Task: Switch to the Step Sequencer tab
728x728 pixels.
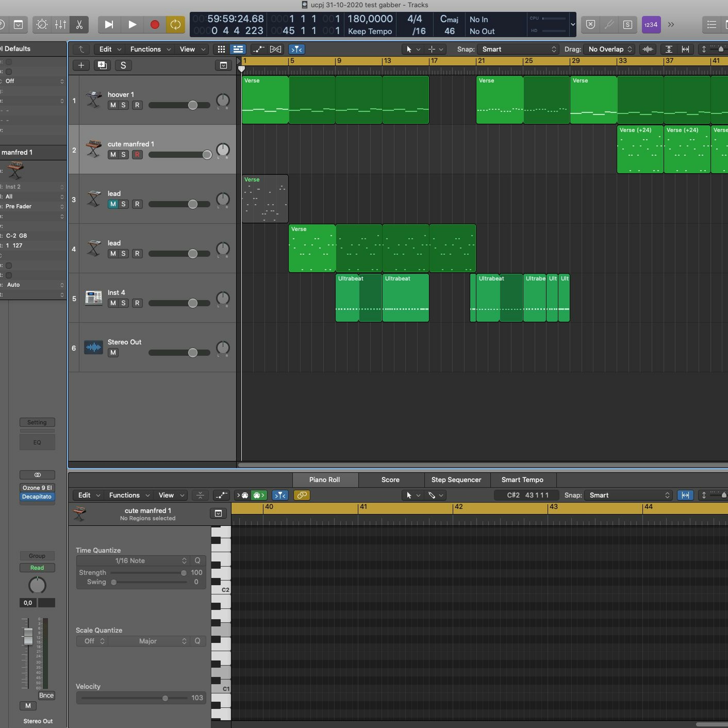Action: point(456,480)
